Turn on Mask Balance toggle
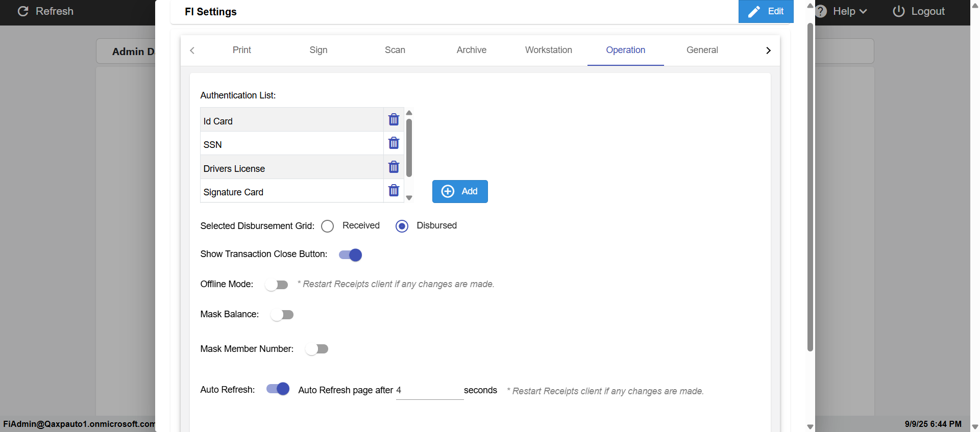This screenshot has width=980, height=432. pos(282,315)
